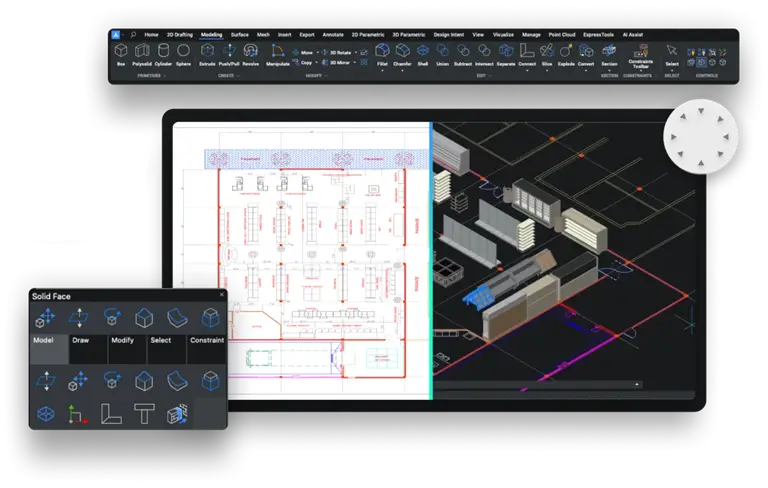Choose the 3D Mirror command
This screenshot has height=488, width=768.
tap(336, 63)
